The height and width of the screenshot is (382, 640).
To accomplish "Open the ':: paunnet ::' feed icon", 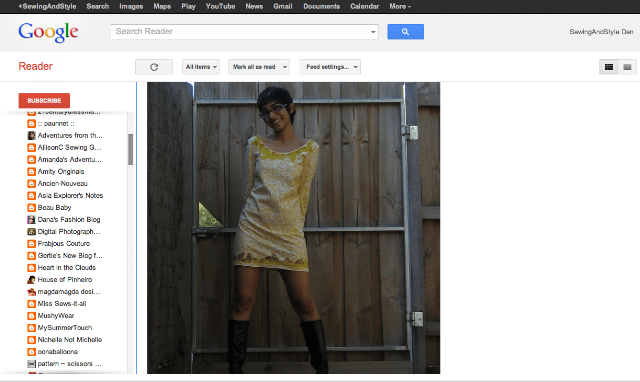I will [31, 124].
